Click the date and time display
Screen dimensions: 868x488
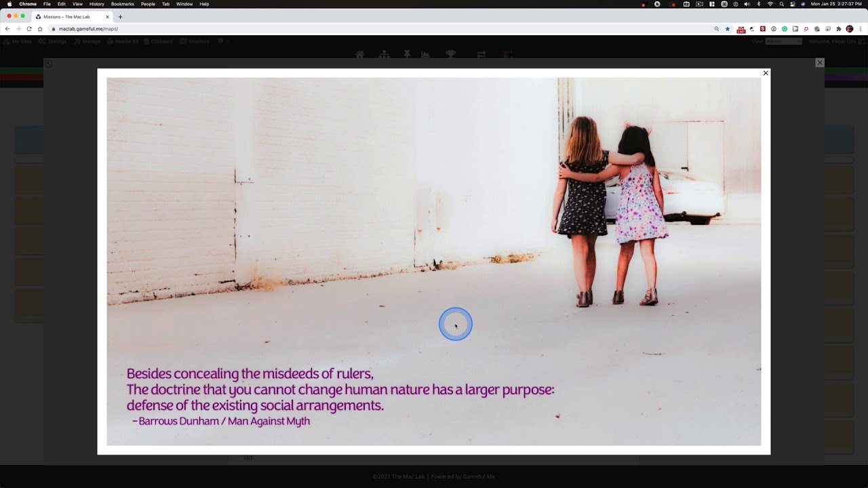pyautogui.click(x=836, y=4)
